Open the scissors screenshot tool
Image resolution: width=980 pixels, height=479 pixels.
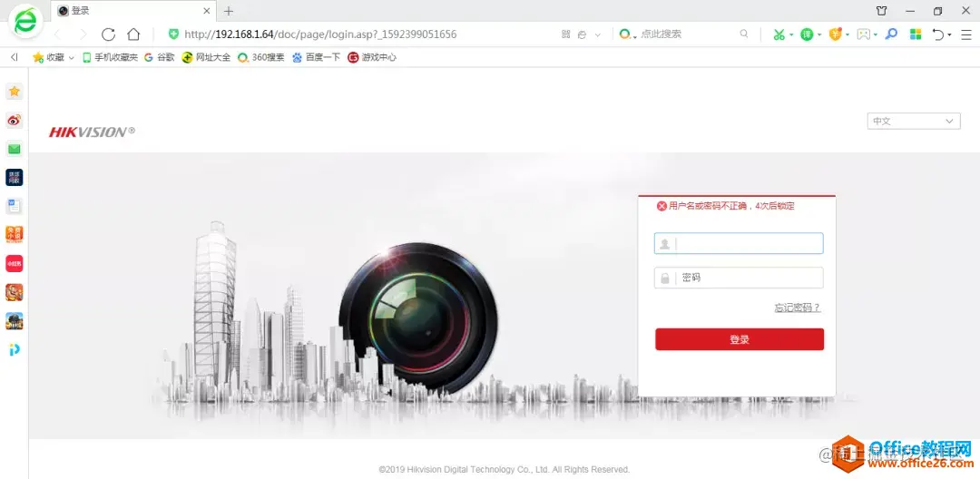pos(779,34)
